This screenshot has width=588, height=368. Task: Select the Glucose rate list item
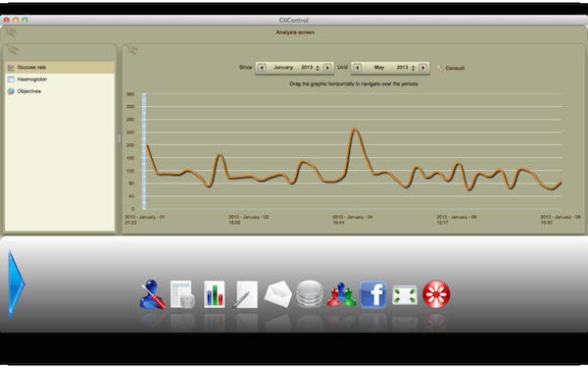coord(60,67)
